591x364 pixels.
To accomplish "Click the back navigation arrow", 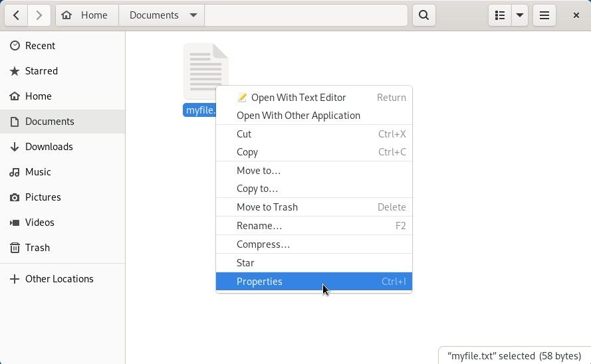I will point(17,15).
